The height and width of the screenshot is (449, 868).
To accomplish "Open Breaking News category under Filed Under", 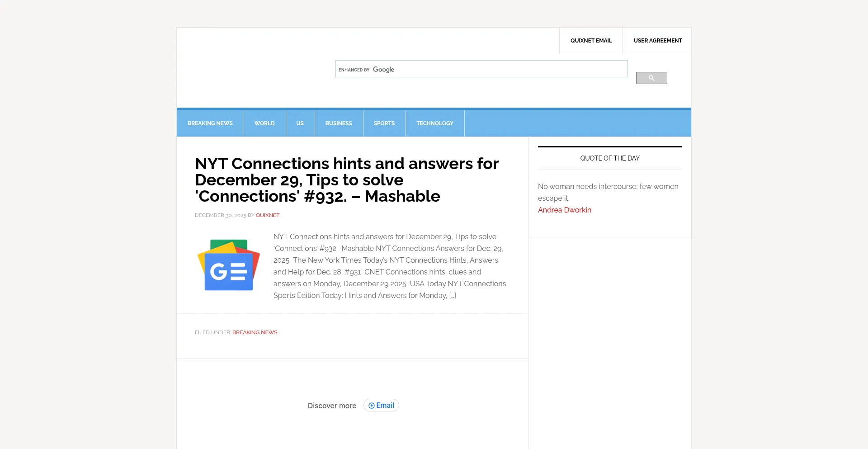I will (255, 332).
